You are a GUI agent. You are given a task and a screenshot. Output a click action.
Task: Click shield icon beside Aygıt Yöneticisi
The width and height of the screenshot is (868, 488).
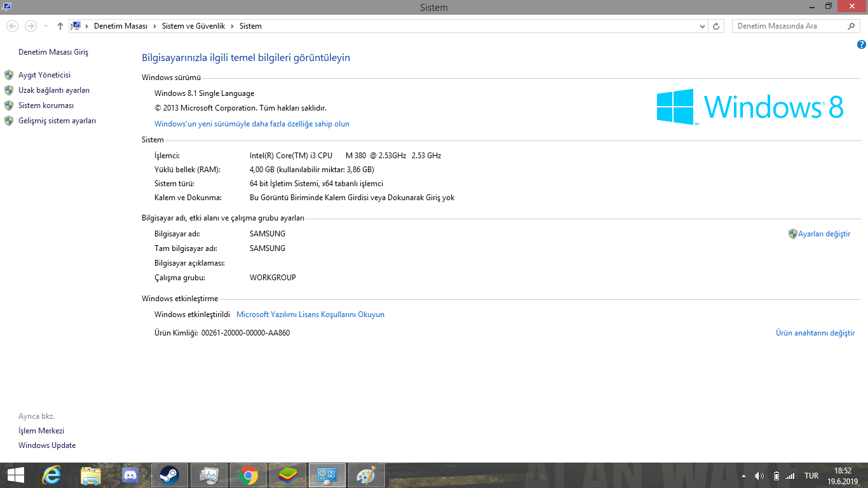[x=9, y=75]
